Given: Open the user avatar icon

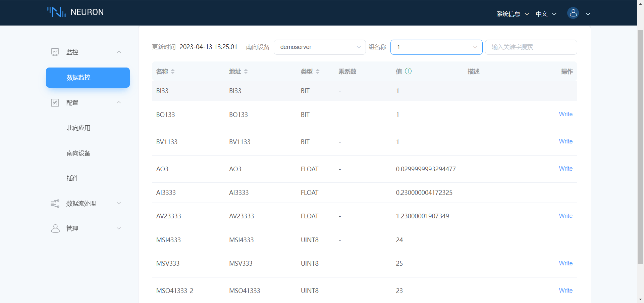Looking at the screenshot, I should [x=573, y=13].
